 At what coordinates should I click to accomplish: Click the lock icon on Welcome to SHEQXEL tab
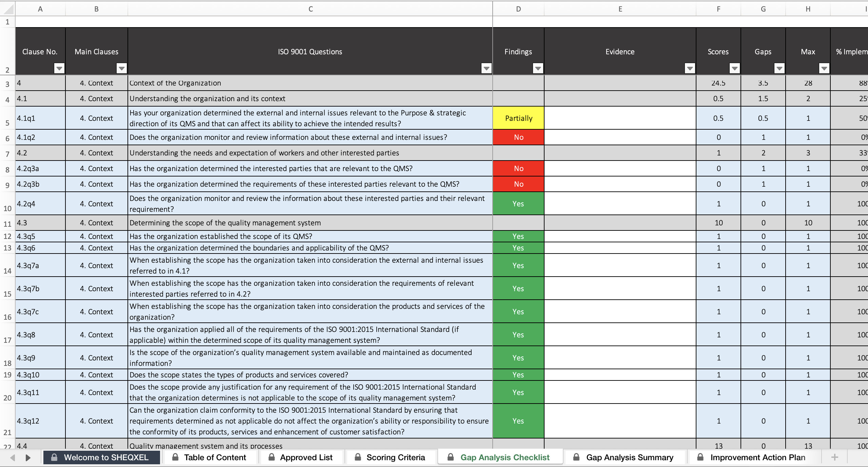55,457
